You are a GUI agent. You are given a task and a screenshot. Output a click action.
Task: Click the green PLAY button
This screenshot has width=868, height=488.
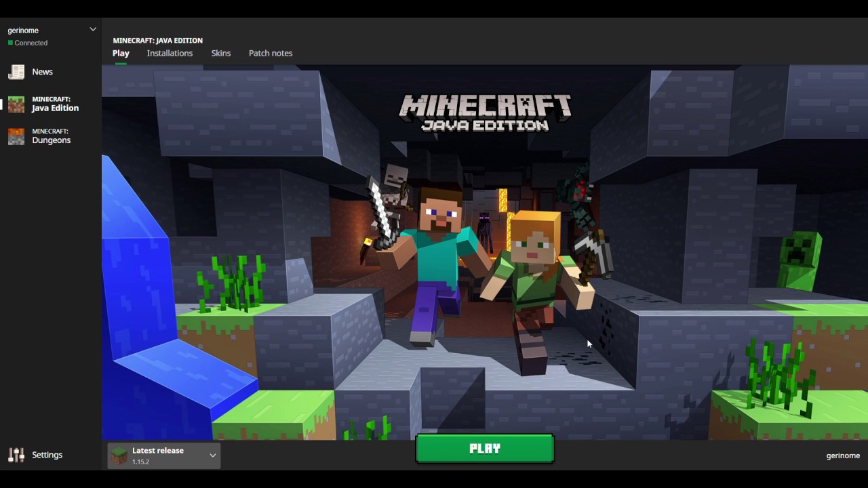[485, 449]
